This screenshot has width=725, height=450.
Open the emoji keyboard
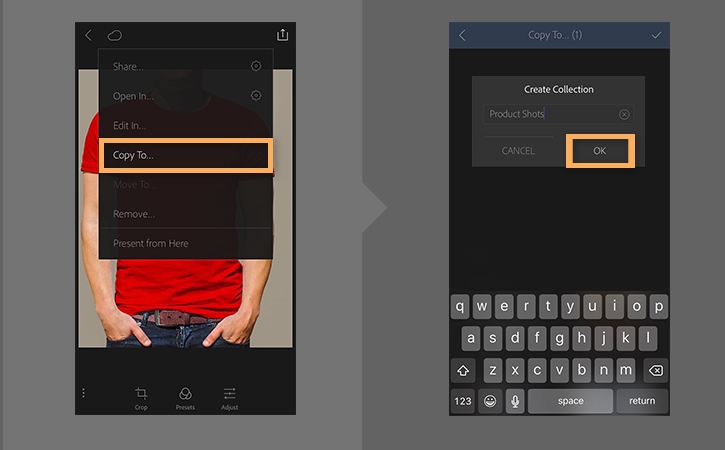click(490, 401)
